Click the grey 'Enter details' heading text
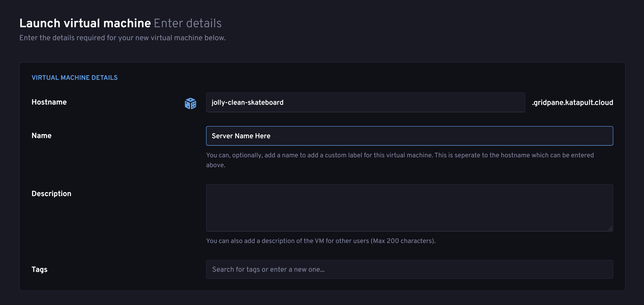 pos(187,23)
